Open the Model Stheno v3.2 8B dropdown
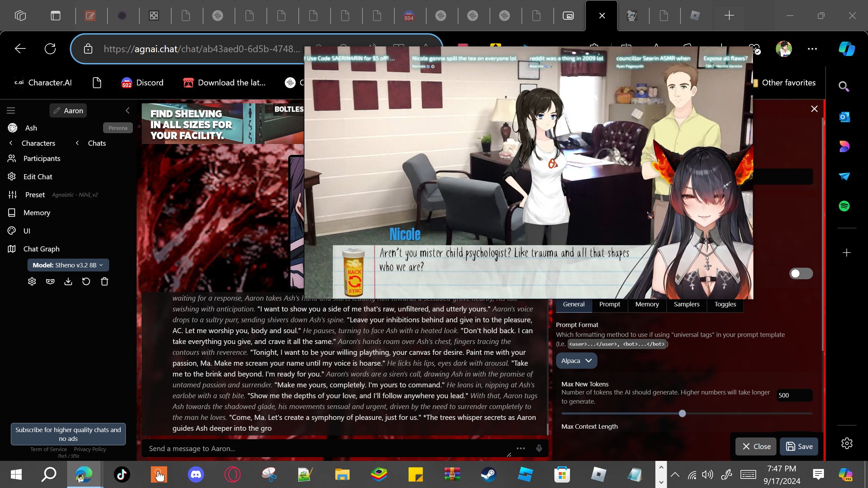Screen dimensions: 868x488 [x=68, y=265]
